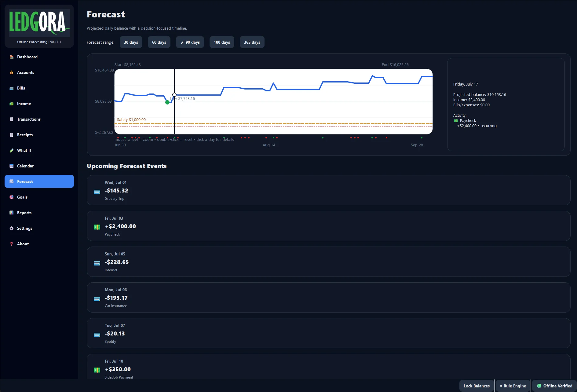Image resolution: width=577 pixels, height=392 pixels.
Task: Click the green Offline Verified status dot
Action: click(x=539, y=386)
